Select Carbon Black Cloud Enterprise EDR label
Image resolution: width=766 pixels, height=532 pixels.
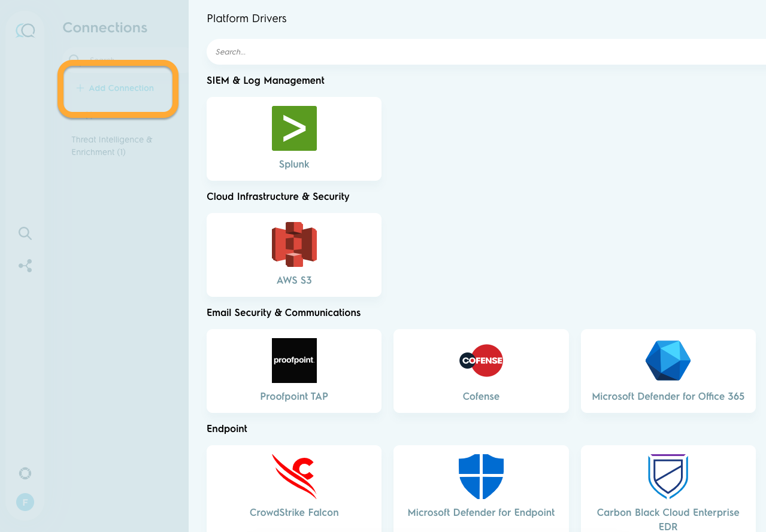click(x=668, y=519)
